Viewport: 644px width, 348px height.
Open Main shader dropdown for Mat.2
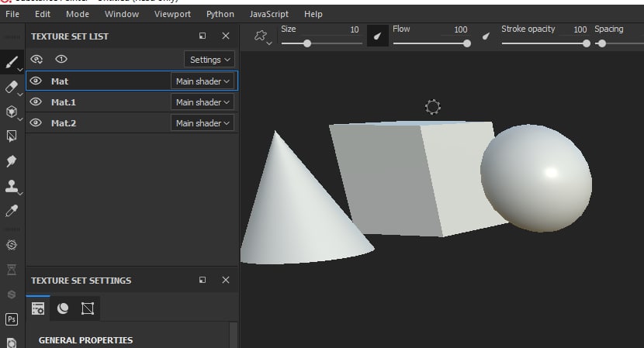click(203, 123)
